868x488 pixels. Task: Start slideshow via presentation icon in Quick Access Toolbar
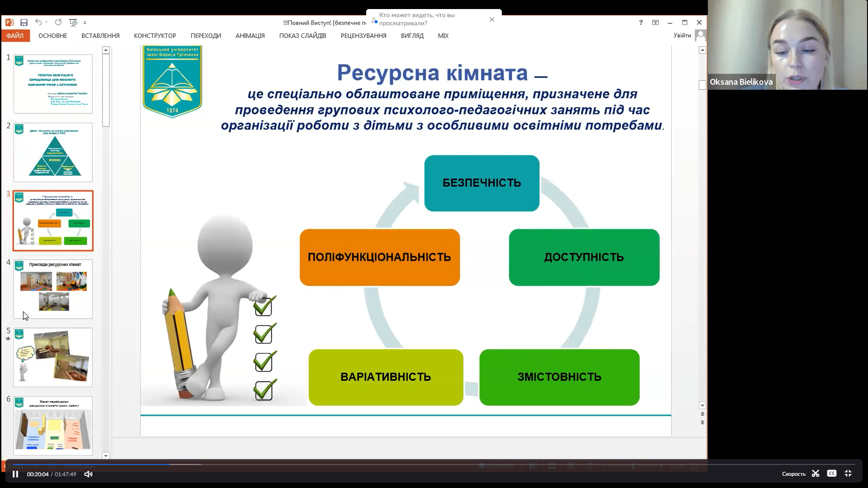tap(72, 22)
